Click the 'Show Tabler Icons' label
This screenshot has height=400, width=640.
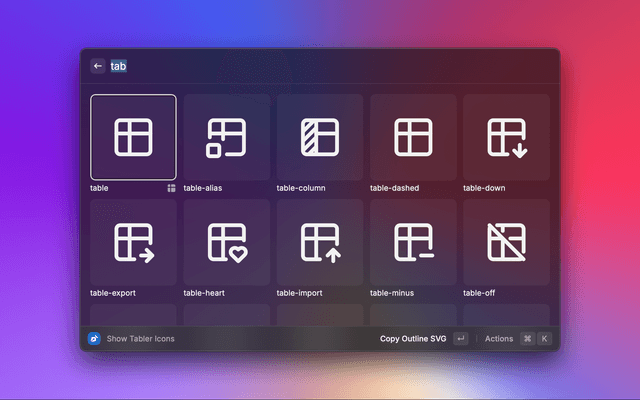pyautogui.click(x=140, y=339)
